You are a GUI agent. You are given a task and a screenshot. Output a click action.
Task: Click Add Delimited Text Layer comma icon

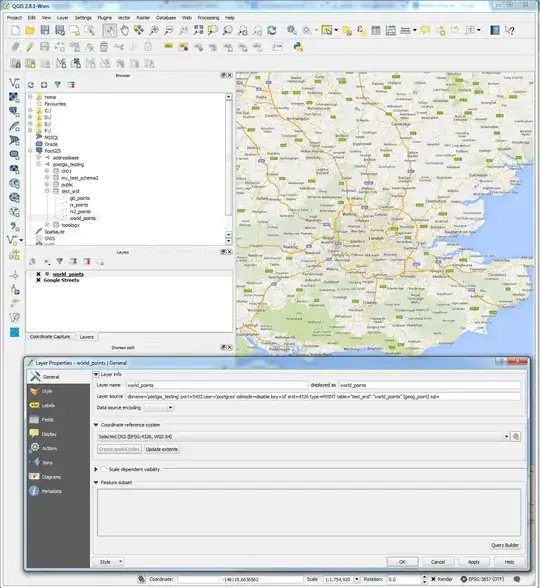click(14, 226)
